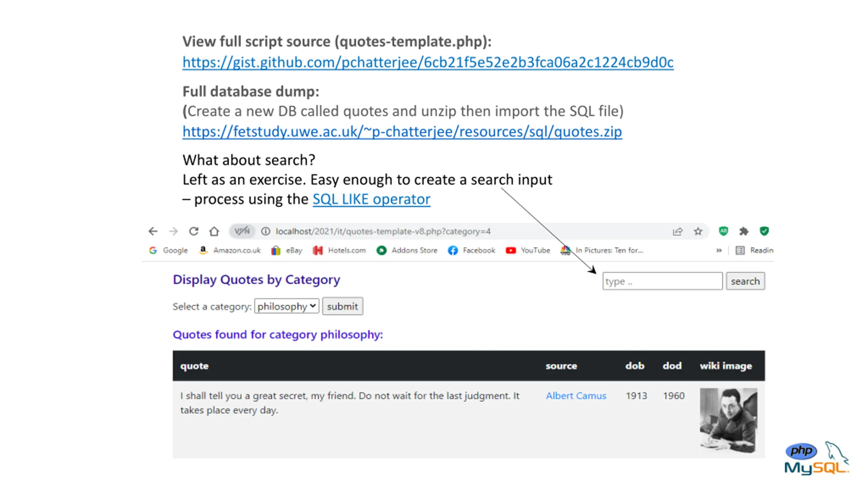Go to the browser home icon
The height and width of the screenshot is (488, 868).
coord(214,231)
